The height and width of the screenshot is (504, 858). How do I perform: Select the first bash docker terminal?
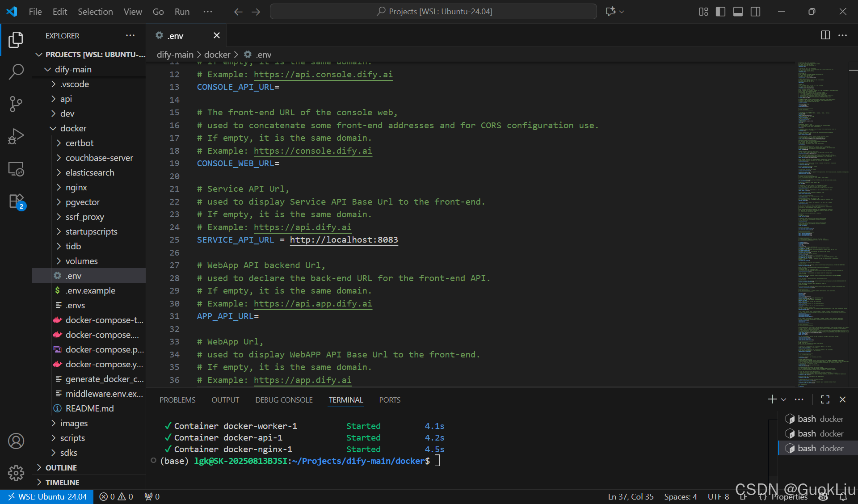[x=817, y=419]
